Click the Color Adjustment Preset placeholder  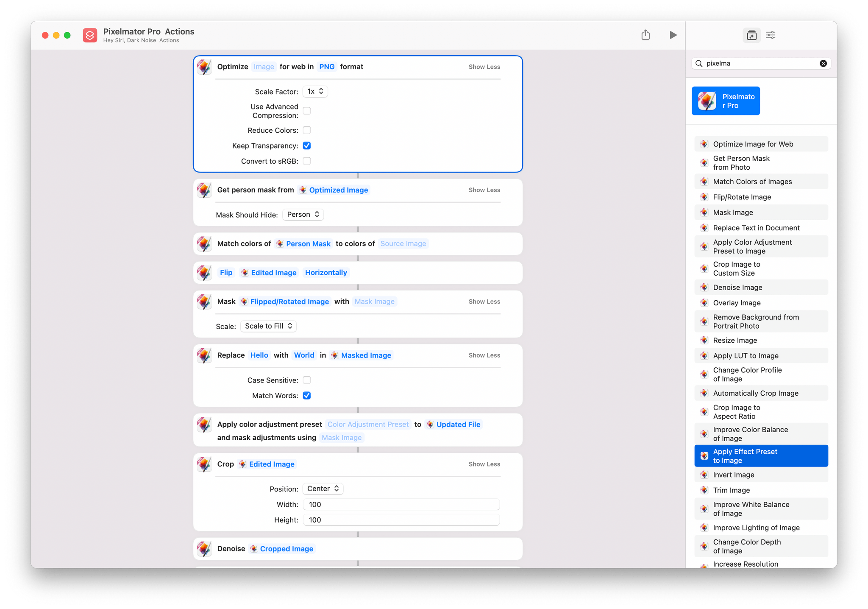368,425
